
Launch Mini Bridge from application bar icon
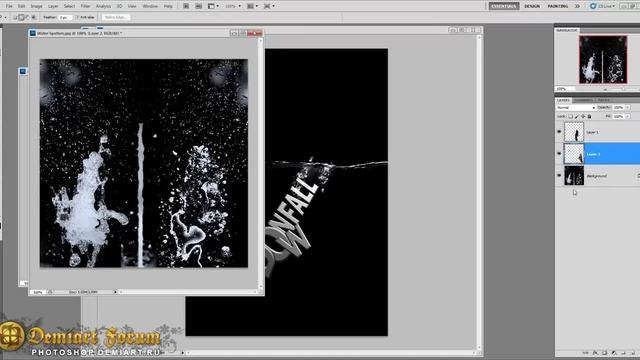[198, 6]
